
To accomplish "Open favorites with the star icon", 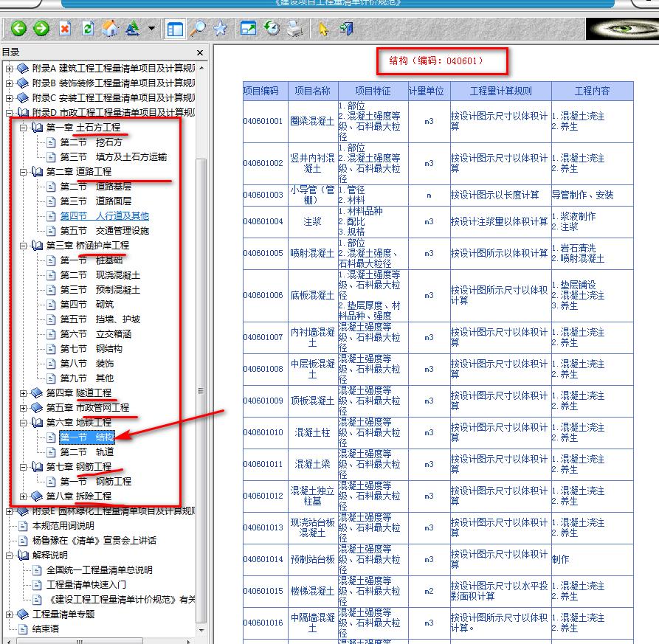I will point(220,29).
